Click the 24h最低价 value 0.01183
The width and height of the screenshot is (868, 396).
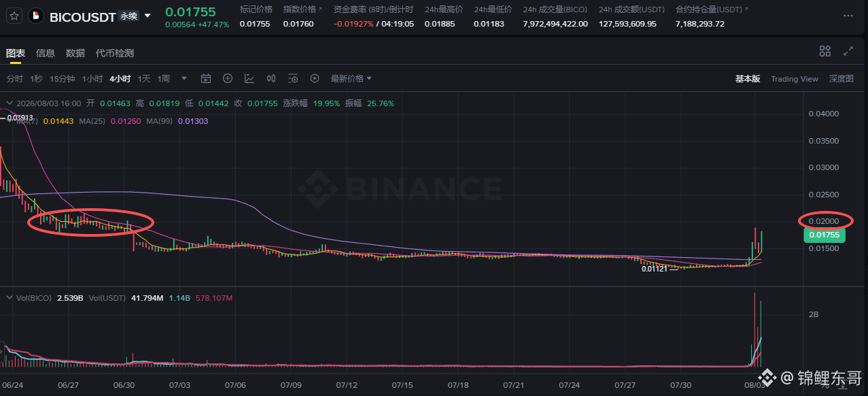[488, 24]
